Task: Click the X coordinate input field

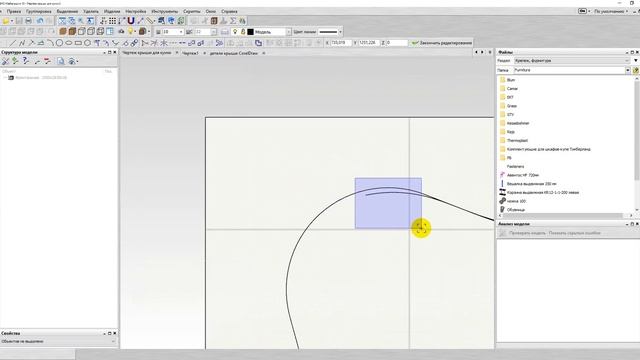Action: click(341, 43)
